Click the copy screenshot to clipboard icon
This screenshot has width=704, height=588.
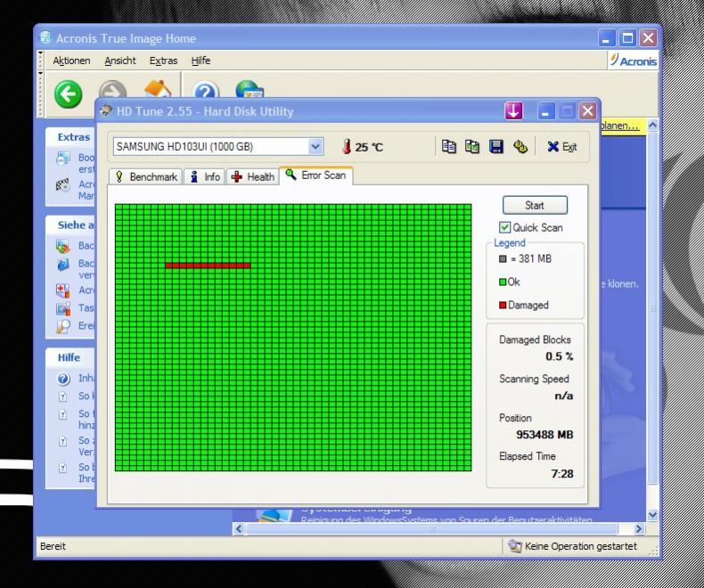tap(472, 147)
